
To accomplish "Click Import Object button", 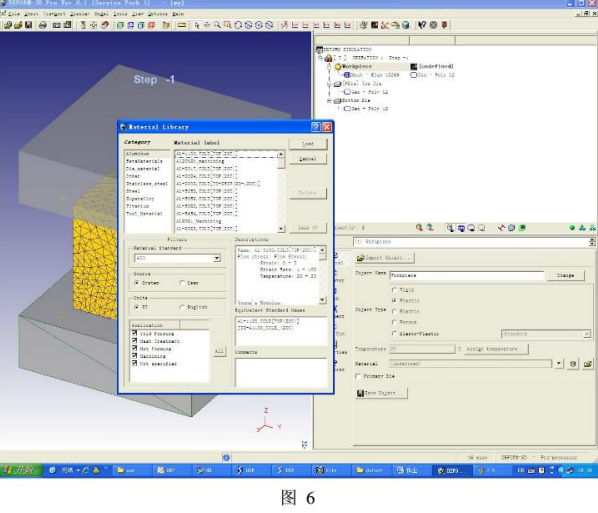I will (385, 258).
